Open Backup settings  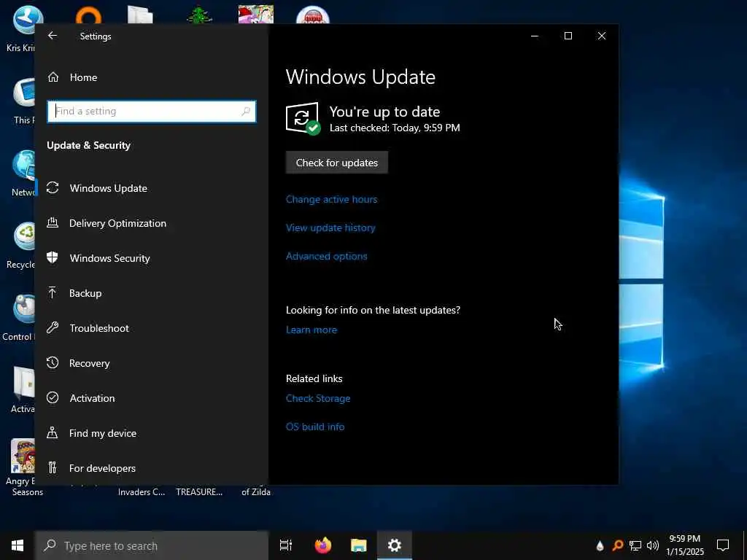[152, 293]
